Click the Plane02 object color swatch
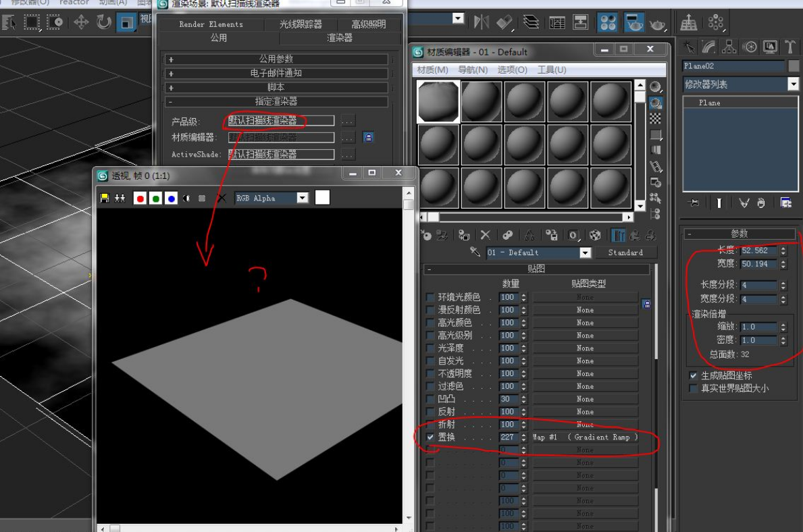This screenshot has width=803, height=532. [x=794, y=65]
